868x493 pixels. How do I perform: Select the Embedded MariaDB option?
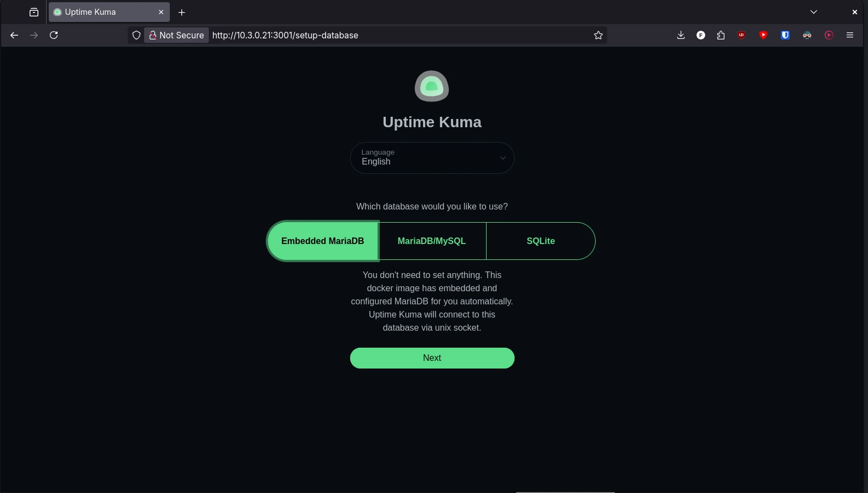click(x=322, y=241)
